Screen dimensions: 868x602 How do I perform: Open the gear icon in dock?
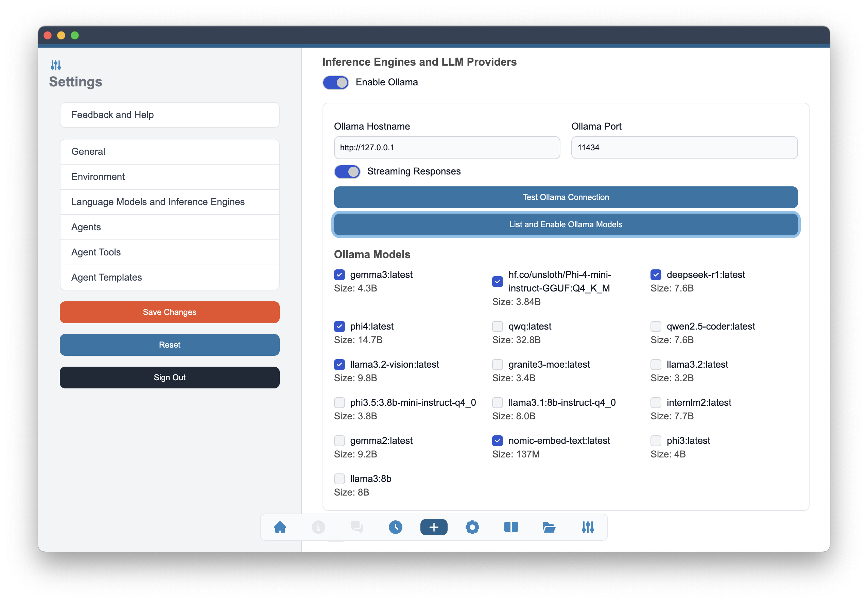click(472, 527)
